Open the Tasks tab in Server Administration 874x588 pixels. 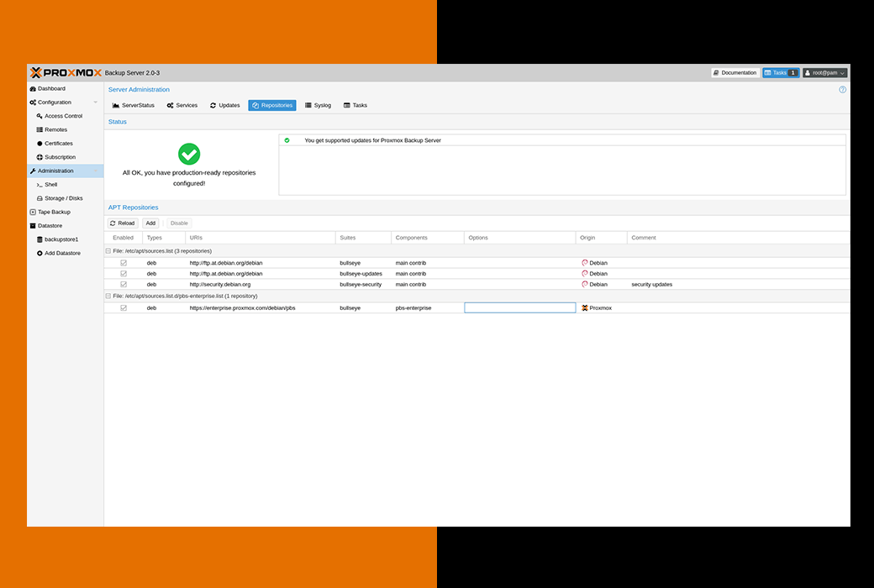[355, 105]
